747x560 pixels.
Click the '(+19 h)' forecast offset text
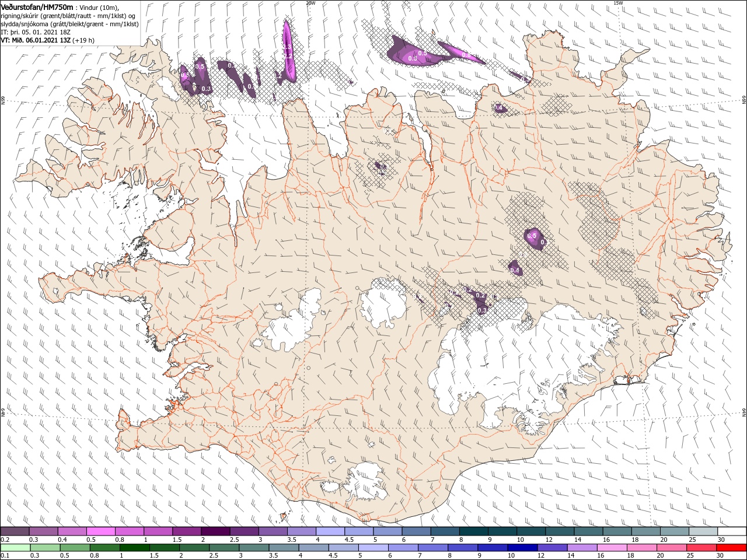[x=84, y=40]
